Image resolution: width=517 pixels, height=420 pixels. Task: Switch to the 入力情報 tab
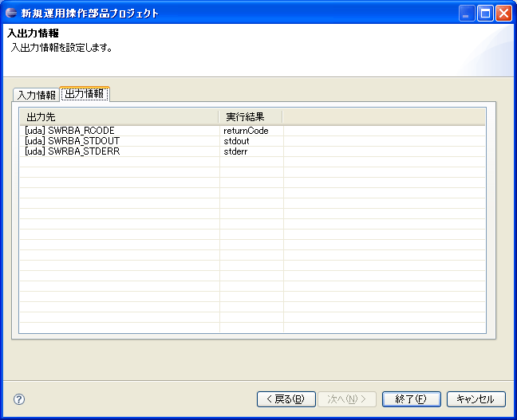click(x=36, y=95)
